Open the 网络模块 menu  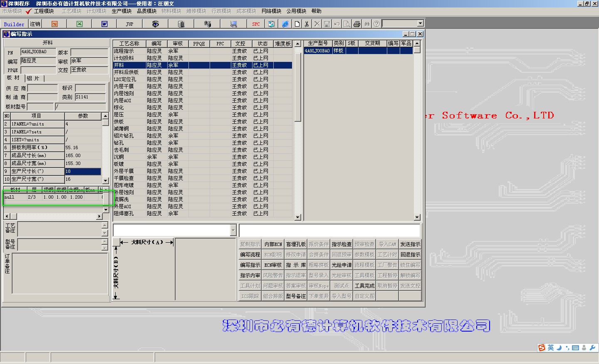(271, 11)
